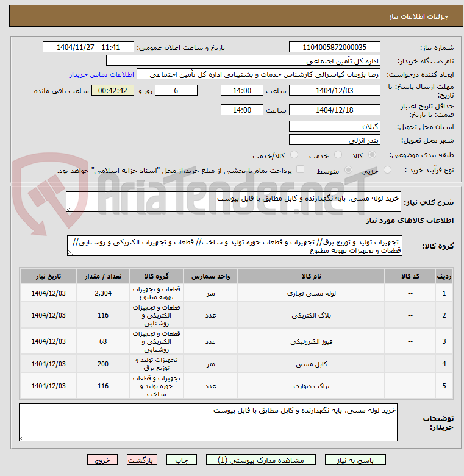
Task: Select the کالا/خدمت radio button
Action: (294, 155)
